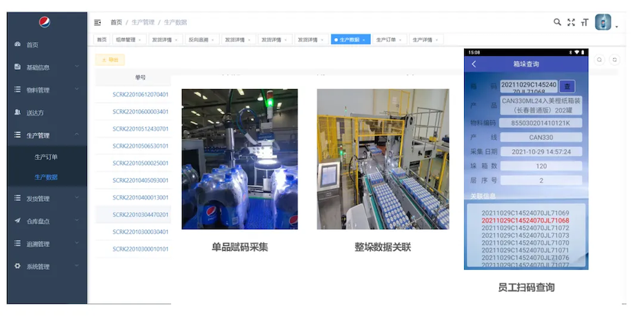Image resolution: width=644 pixels, height=319 pixels.
Task: Click the user avatar in top right
Action: tap(603, 22)
